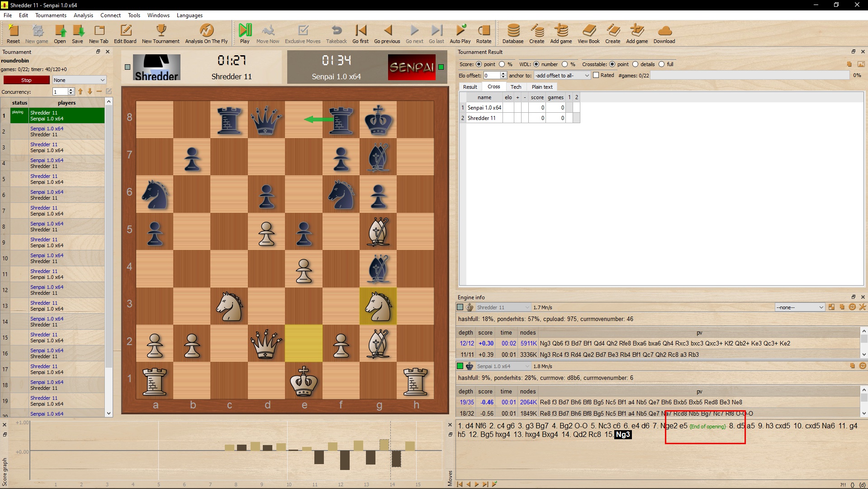Click Create next to View Book
868x489 pixels.
(x=613, y=34)
